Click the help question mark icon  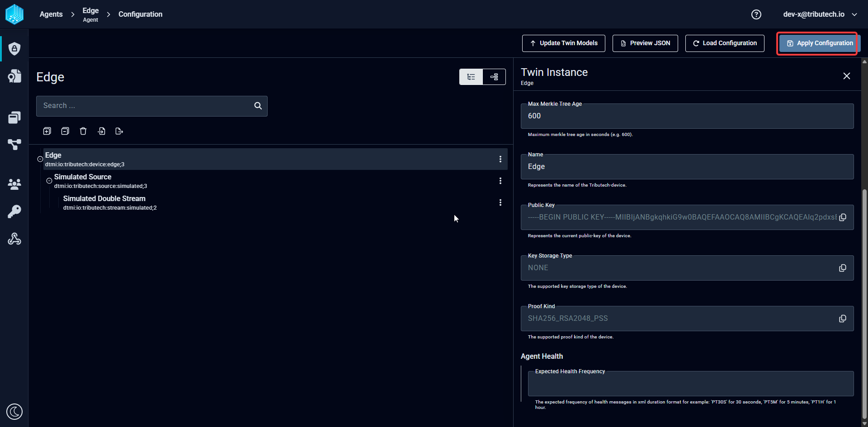coord(756,14)
